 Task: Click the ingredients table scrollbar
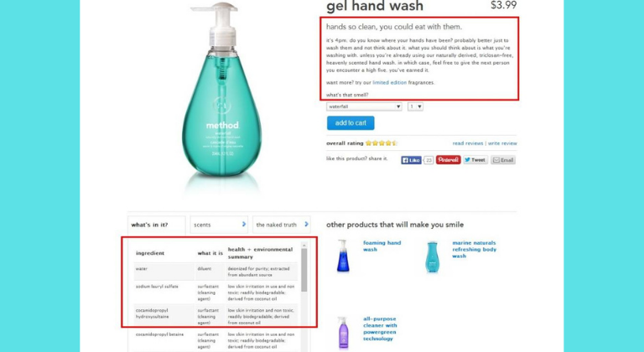tap(304, 269)
